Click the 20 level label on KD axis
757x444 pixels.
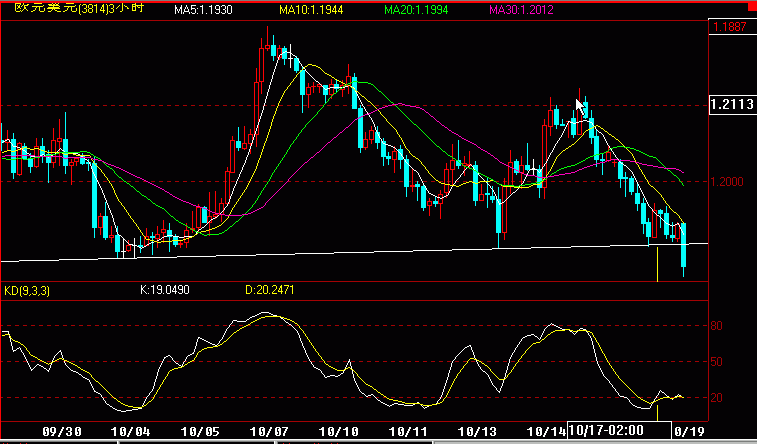[716, 398]
